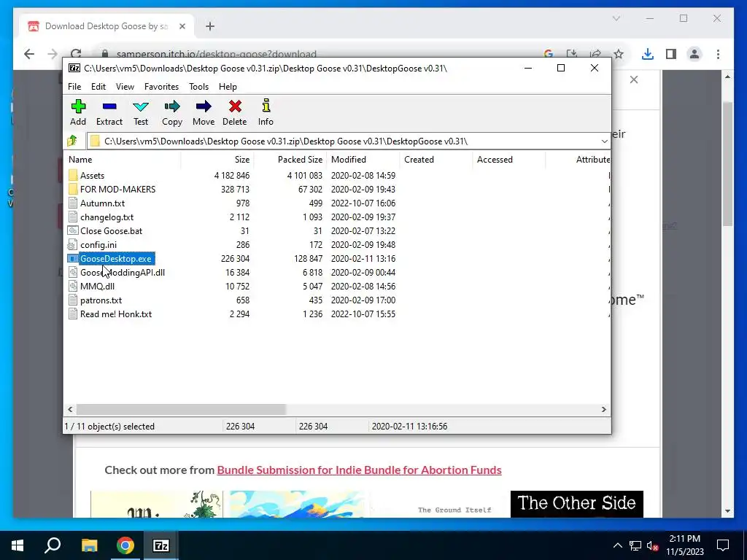Open Windows Start menu
The width and height of the screenshot is (747, 560).
(18, 545)
